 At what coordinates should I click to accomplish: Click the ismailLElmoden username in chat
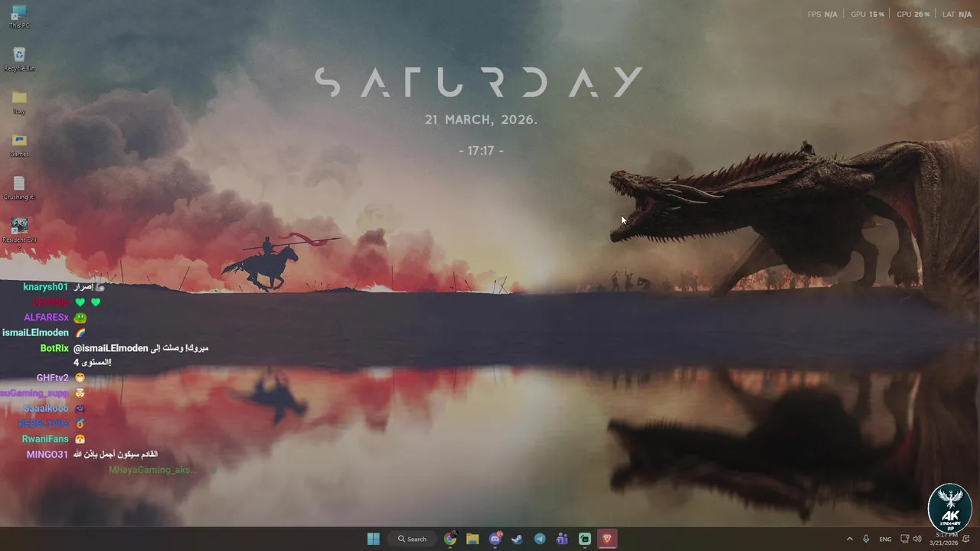tap(35, 333)
